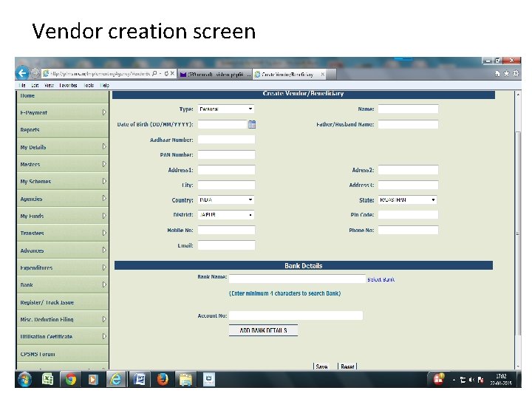Click the Reset button
The width and height of the screenshot is (532, 399).
tap(347, 366)
